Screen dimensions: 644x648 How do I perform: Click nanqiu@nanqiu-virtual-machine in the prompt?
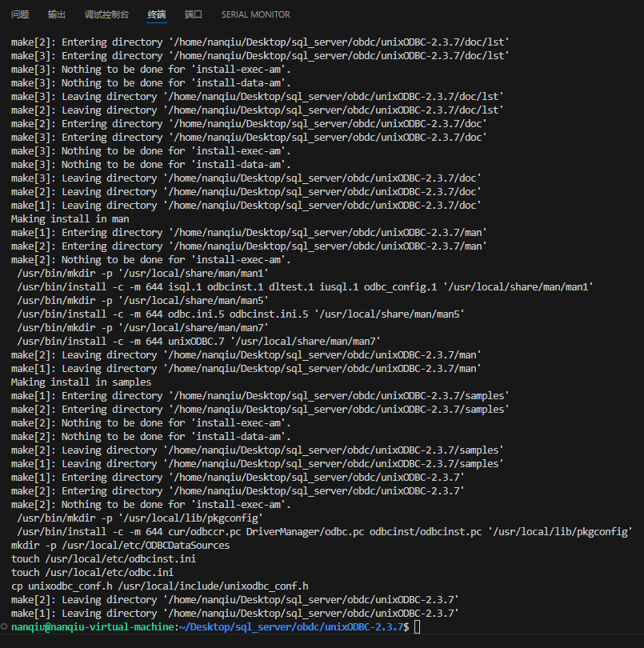[92, 627]
